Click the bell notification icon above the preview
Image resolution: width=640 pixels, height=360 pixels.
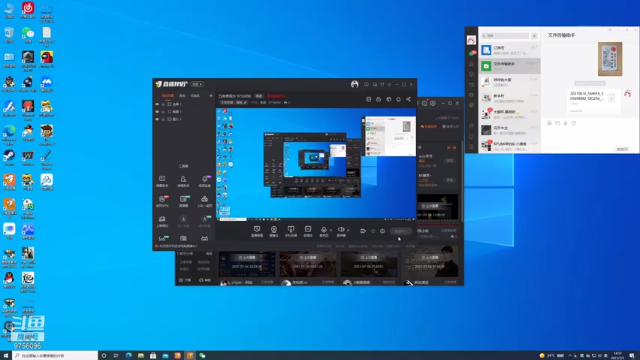398,99
